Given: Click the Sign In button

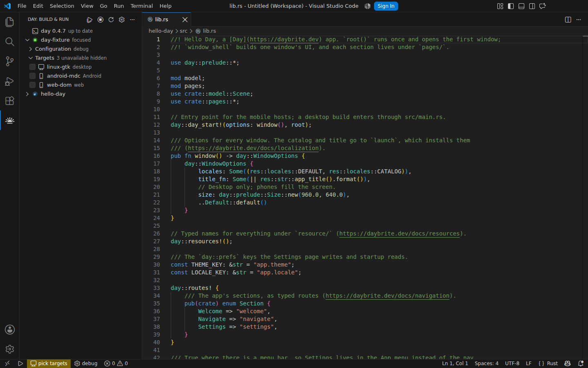Looking at the screenshot, I should [x=386, y=6].
